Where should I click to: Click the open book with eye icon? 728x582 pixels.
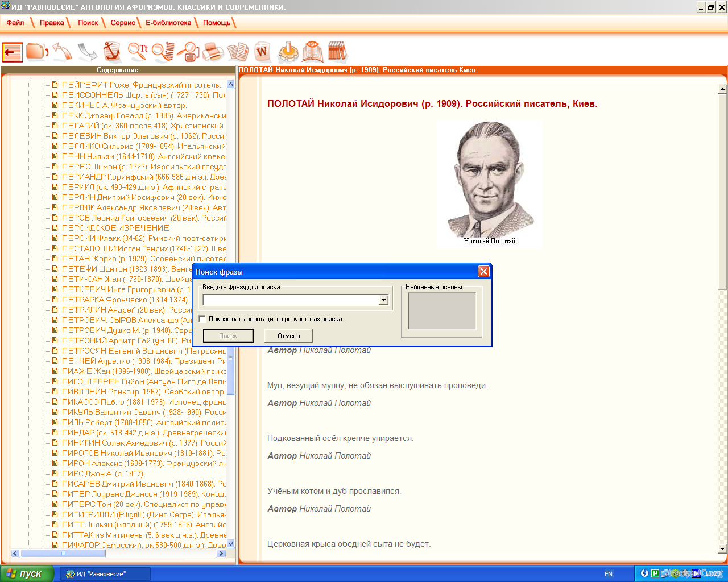click(x=312, y=52)
